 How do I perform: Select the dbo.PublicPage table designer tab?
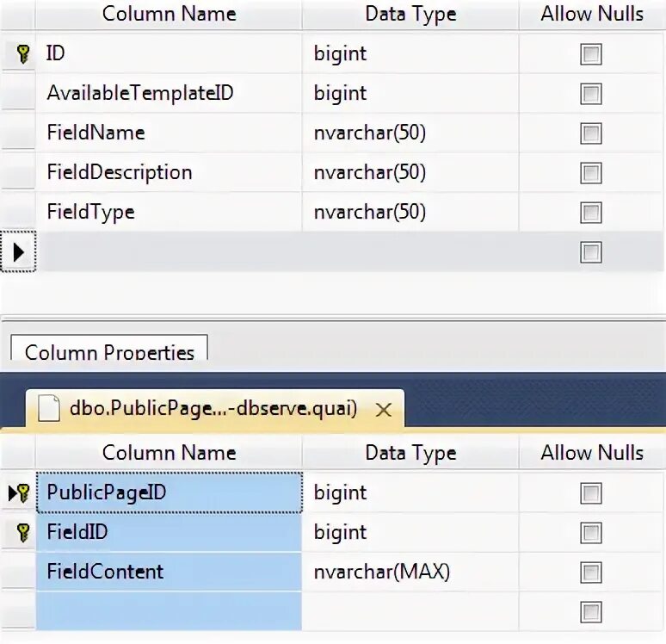point(215,408)
